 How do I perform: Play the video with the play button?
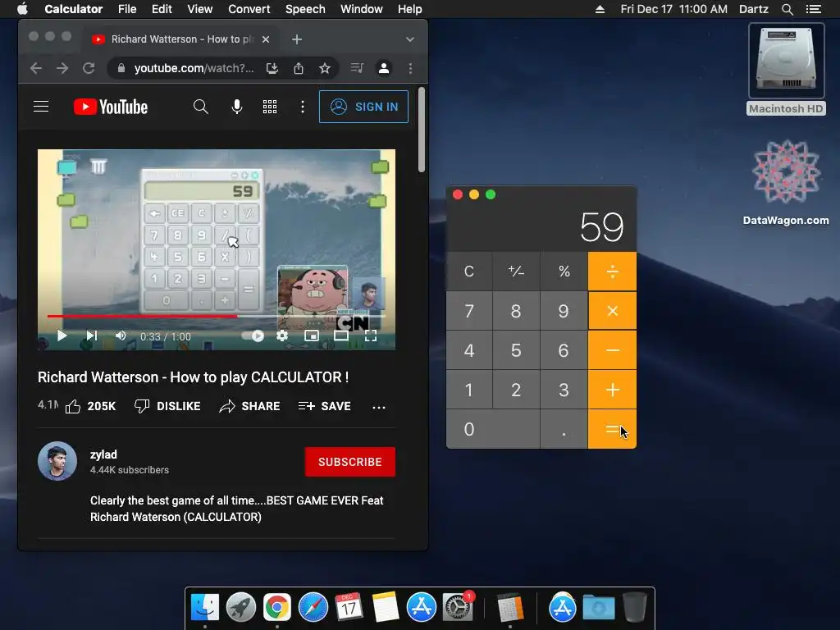point(62,336)
